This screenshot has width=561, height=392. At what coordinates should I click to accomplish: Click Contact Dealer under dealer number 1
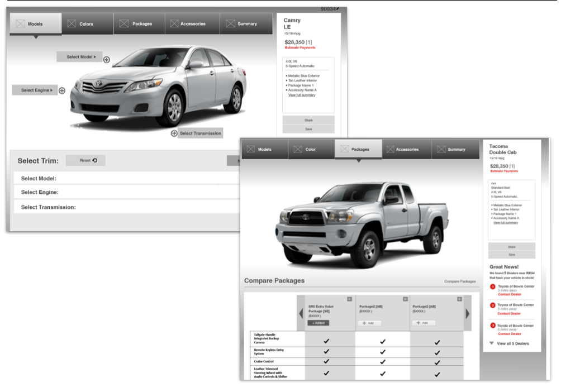tap(510, 294)
